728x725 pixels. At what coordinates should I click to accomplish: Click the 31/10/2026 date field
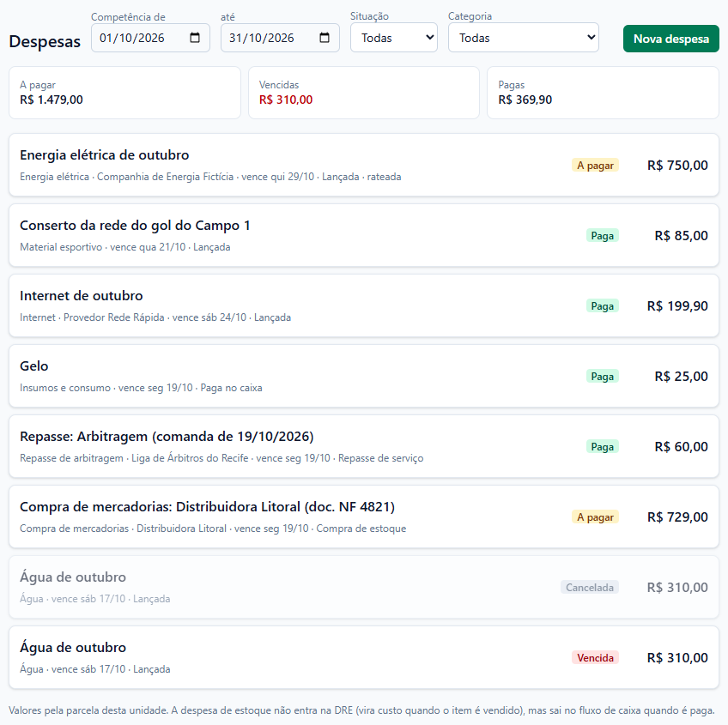coord(280,38)
